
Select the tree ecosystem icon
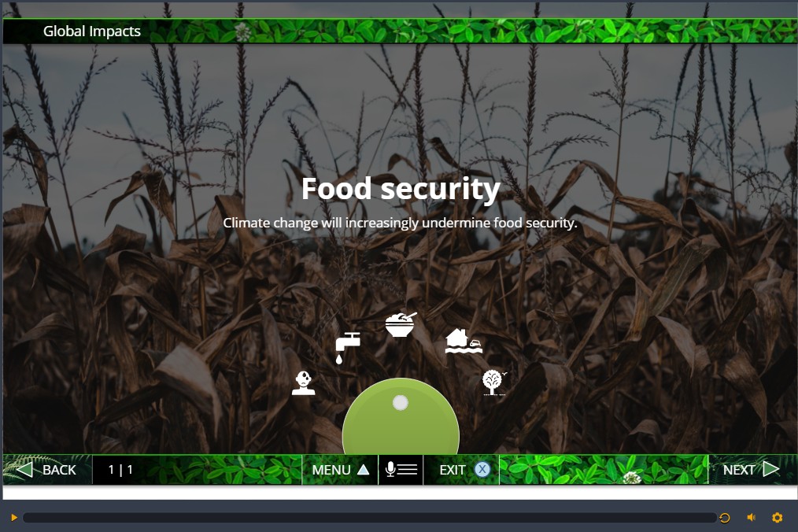[494, 382]
